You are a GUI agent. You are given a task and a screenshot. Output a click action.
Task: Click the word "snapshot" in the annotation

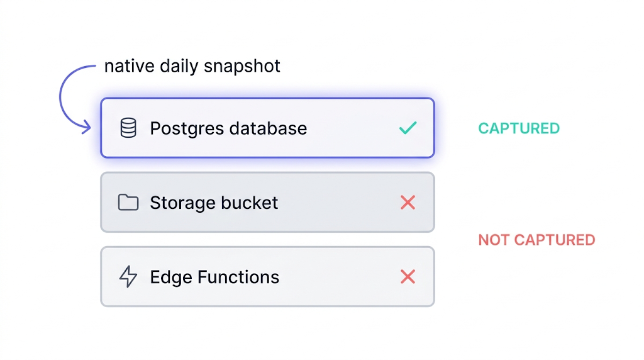pyautogui.click(x=247, y=66)
